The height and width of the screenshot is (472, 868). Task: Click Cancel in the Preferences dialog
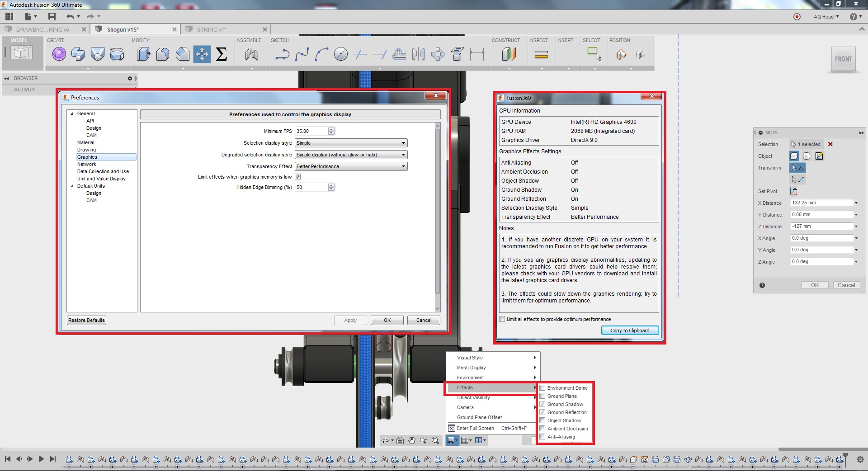pos(424,320)
